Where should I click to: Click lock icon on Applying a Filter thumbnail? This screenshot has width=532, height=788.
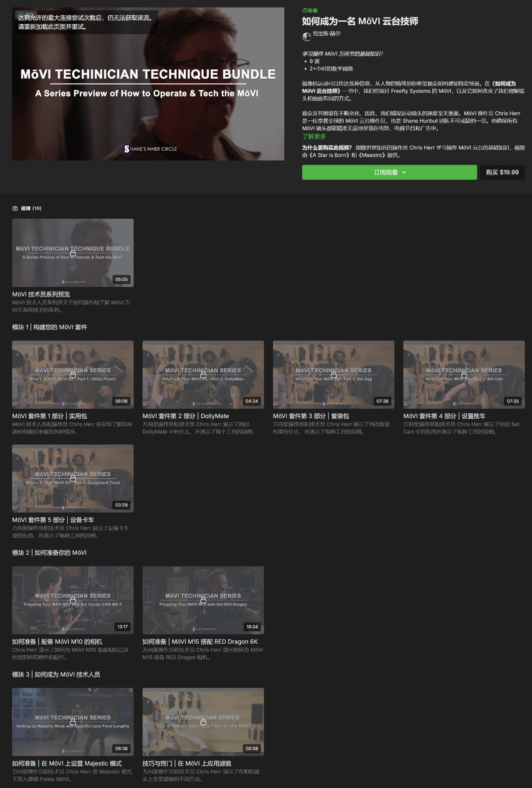203,722
